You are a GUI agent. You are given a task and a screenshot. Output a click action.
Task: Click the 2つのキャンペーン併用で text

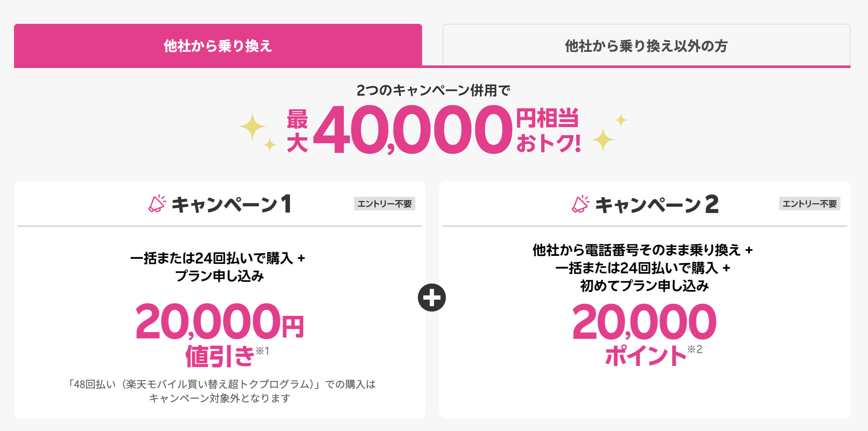433,90
